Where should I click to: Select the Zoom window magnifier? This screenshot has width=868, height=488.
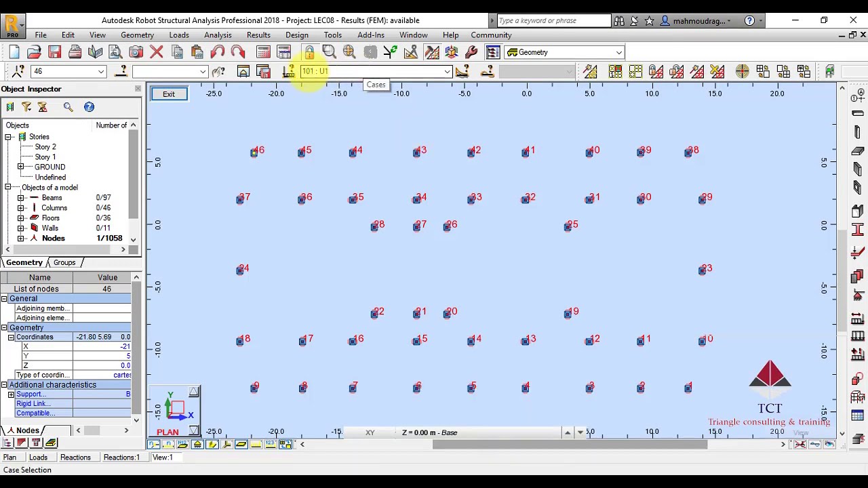329,52
